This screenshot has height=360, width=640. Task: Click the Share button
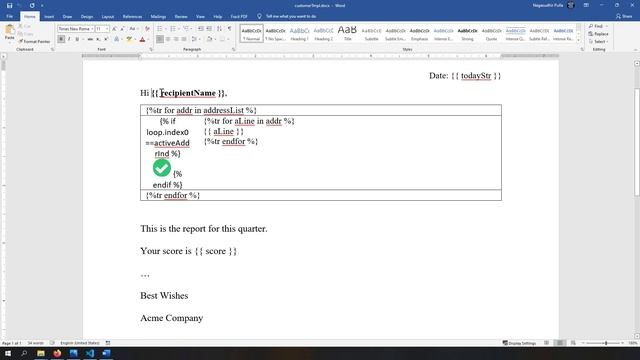coord(624,16)
